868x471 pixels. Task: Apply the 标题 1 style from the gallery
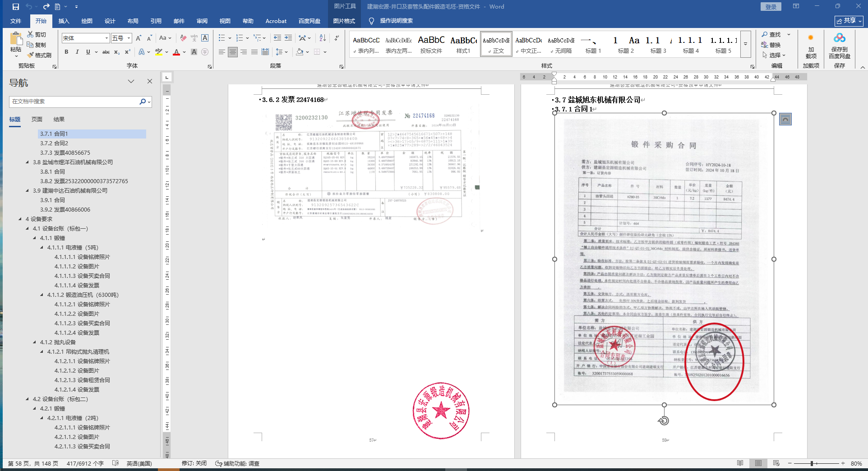point(593,44)
